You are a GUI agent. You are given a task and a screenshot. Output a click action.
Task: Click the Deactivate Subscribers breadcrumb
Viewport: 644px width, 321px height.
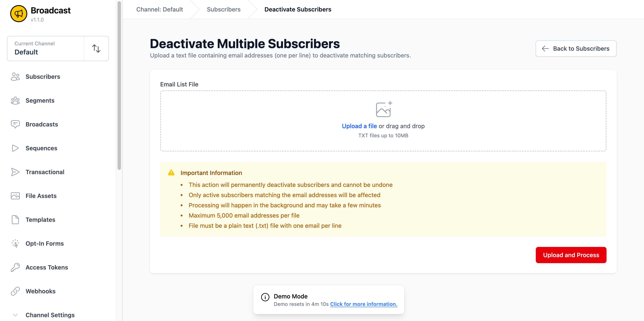coord(298,10)
